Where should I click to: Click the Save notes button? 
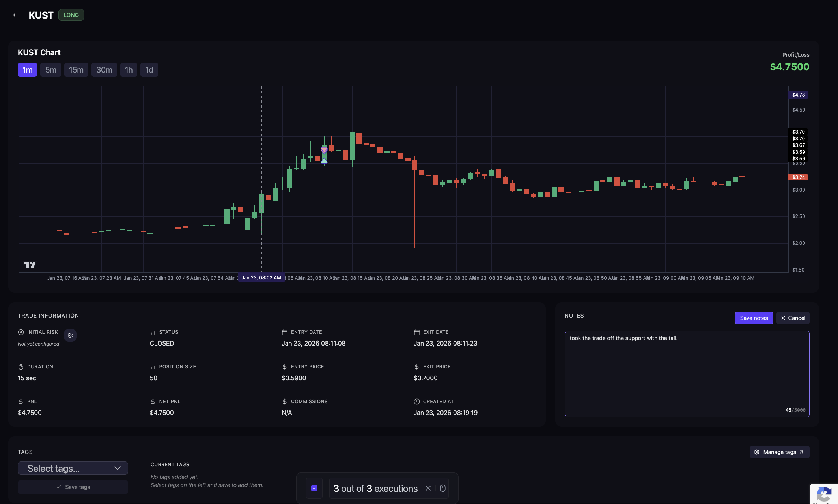(754, 318)
